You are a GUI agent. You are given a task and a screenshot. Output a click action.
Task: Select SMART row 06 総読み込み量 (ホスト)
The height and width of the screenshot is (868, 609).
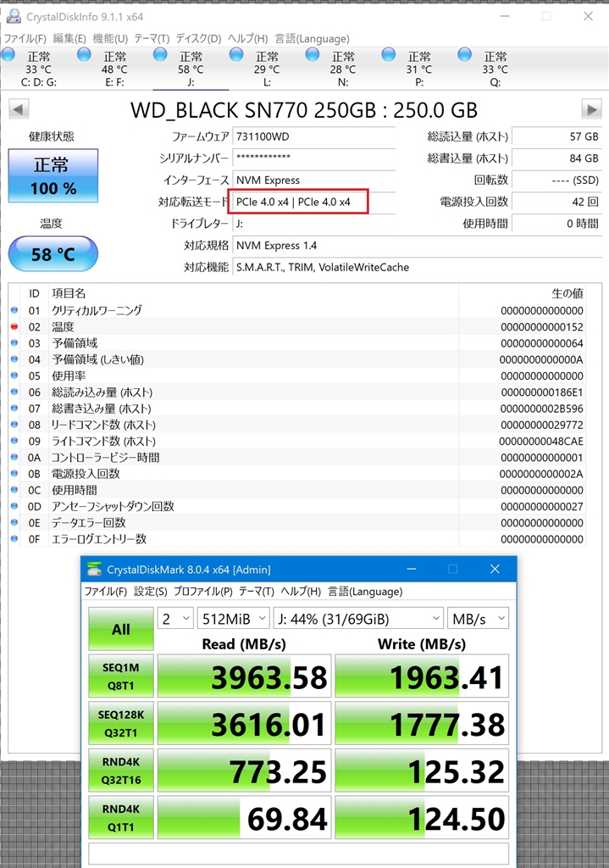pyautogui.click(x=297, y=392)
